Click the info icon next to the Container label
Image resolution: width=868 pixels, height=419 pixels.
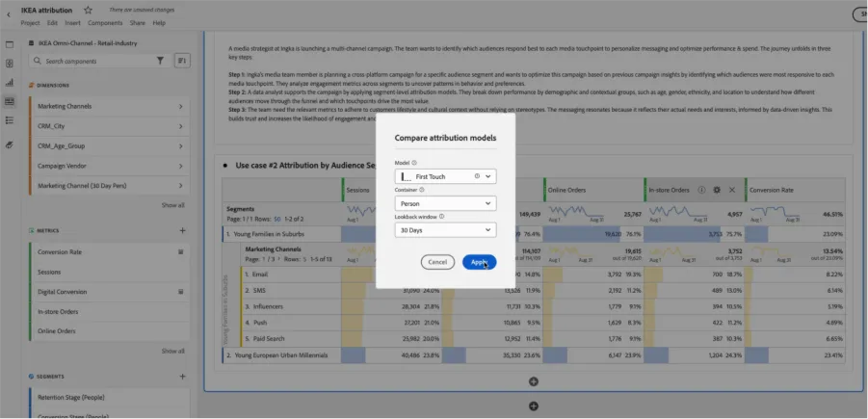coord(422,190)
